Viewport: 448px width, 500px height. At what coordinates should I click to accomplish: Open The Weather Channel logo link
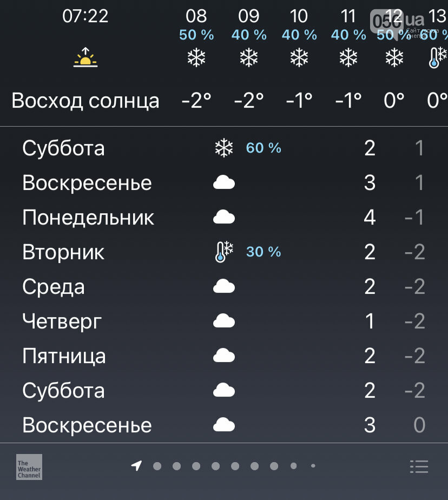tap(29, 467)
